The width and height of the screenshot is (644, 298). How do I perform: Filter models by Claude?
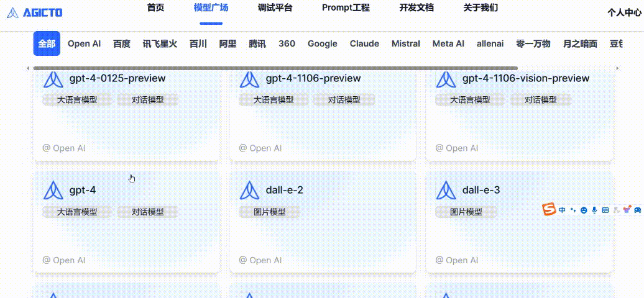[x=364, y=43]
